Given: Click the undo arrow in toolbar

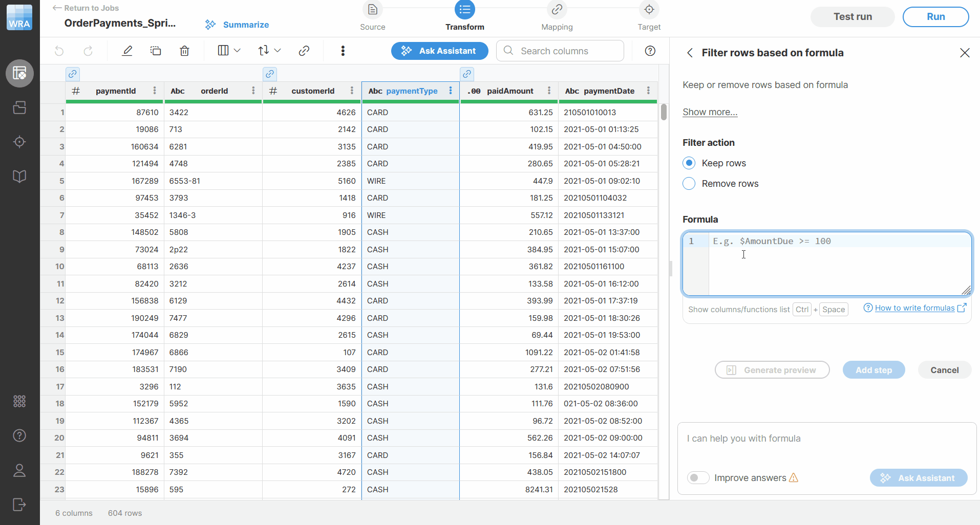Looking at the screenshot, I should point(59,51).
